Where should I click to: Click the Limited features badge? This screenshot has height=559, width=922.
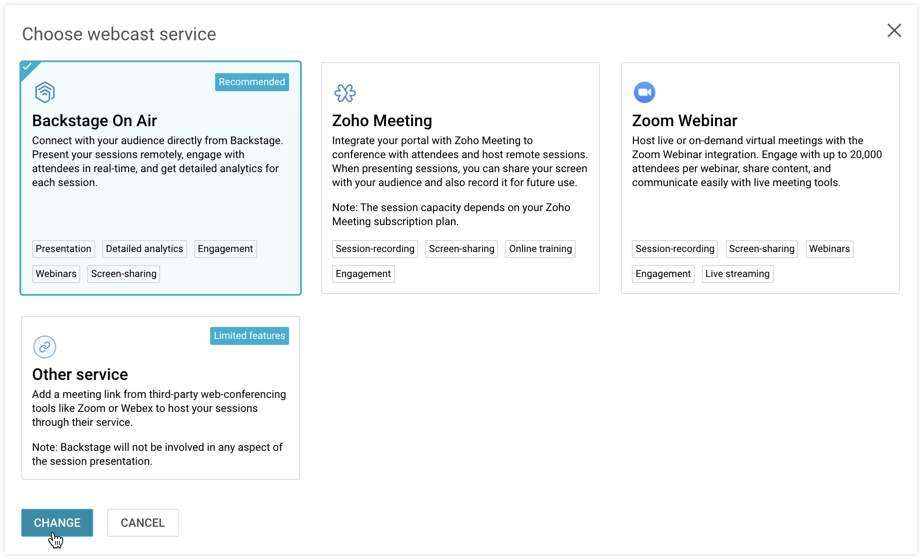pos(249,336)
